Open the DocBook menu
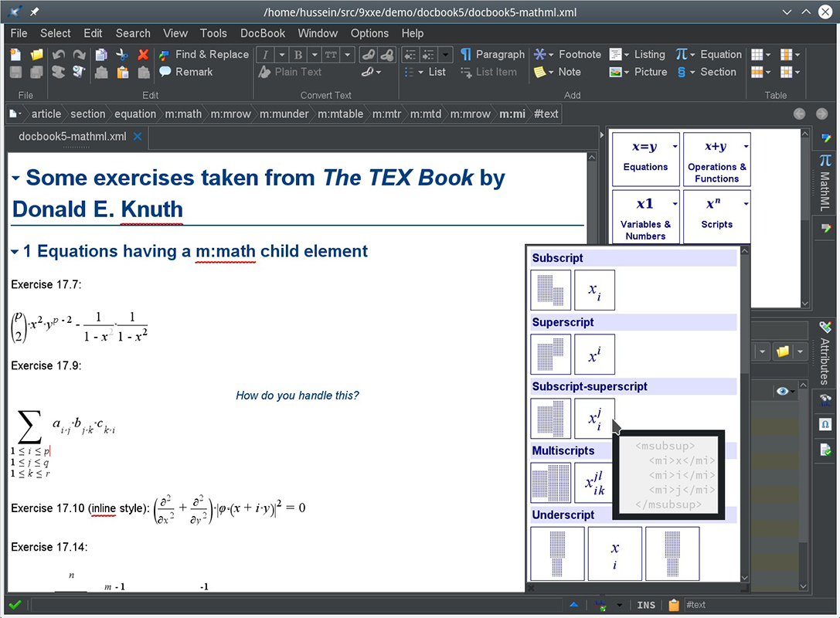Viewport: 840px width, 618px height. click(263, 33)
